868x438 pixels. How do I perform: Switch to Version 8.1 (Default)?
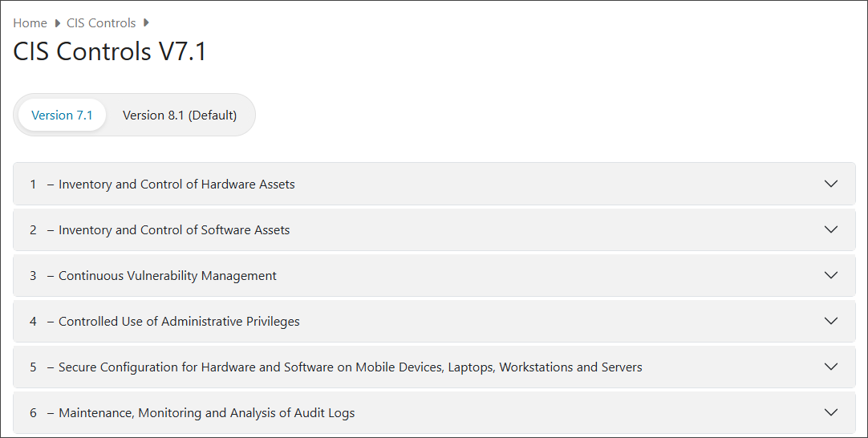pyautogui.click(x=180, y=116)
